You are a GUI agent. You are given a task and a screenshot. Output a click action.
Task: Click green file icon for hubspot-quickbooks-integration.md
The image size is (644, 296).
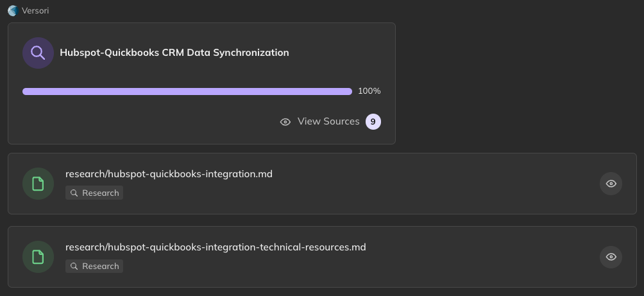coord(38,184)
